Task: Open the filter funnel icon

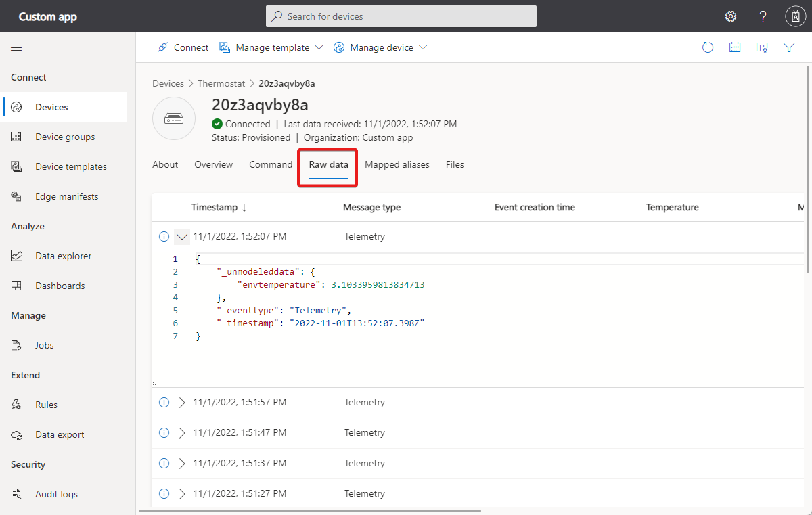Action: [x=789, y=47]
